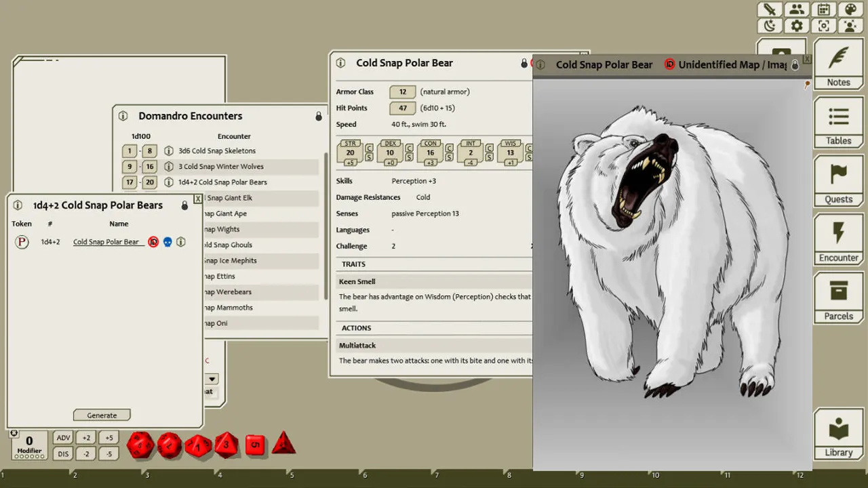868x488 pixels.
Task: Click the "Snap Ice Mephits" table row
Action: 261,261
